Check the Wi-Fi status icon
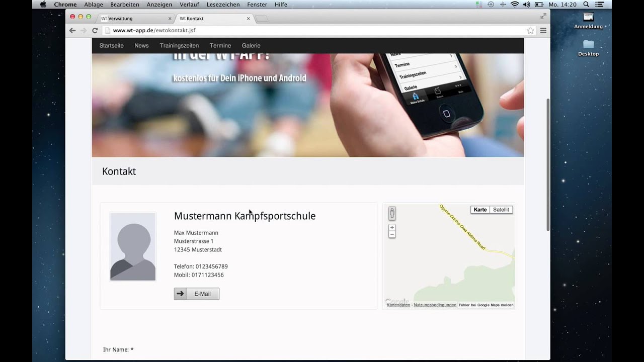 pos(515,5)
